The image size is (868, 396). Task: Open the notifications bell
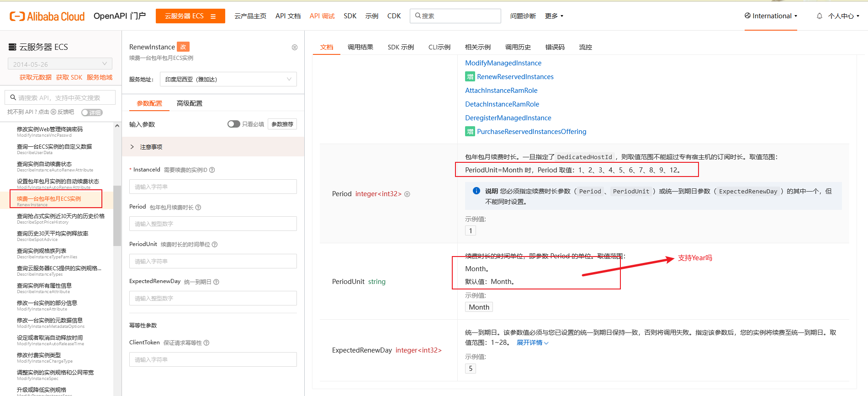point(820,16)
